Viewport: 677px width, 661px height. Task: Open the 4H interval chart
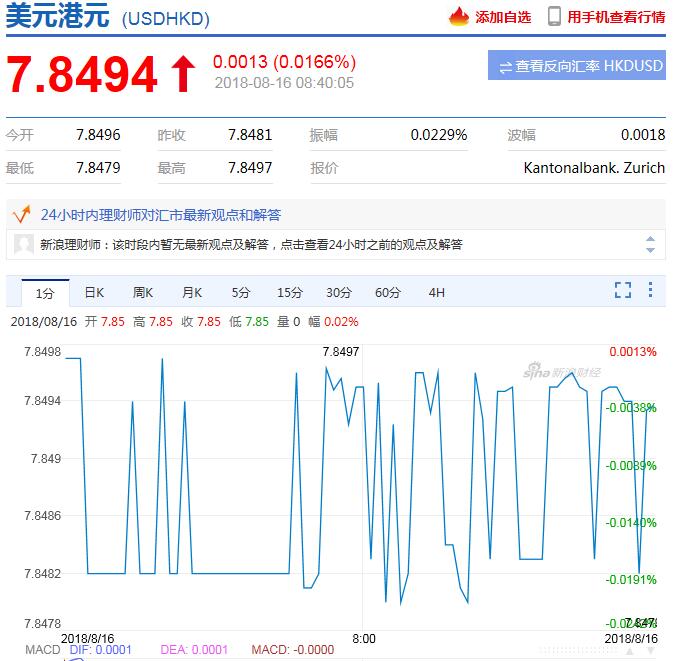click(437, 293)
